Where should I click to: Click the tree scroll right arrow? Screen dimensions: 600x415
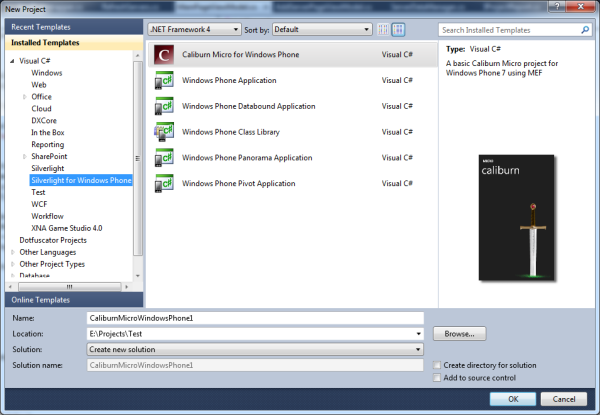126,286
